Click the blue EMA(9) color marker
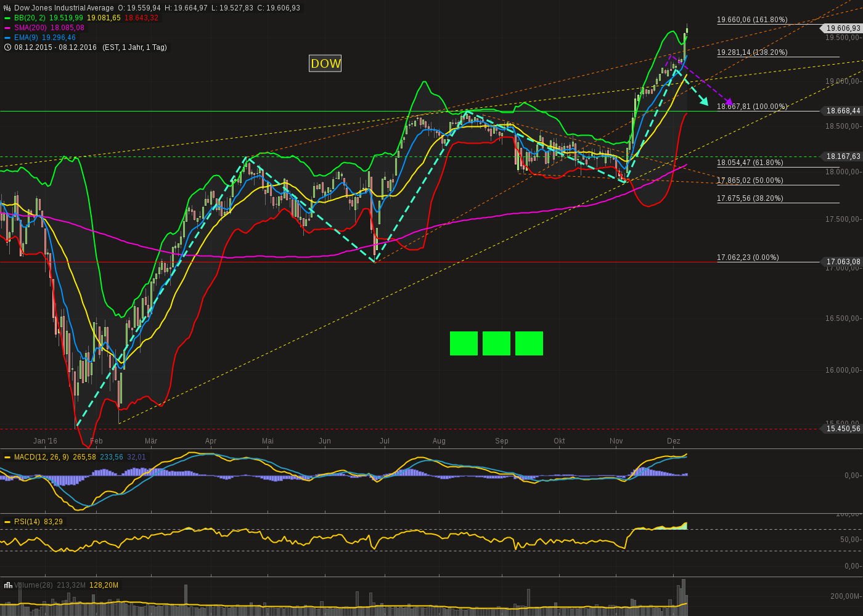 (7, 38)
